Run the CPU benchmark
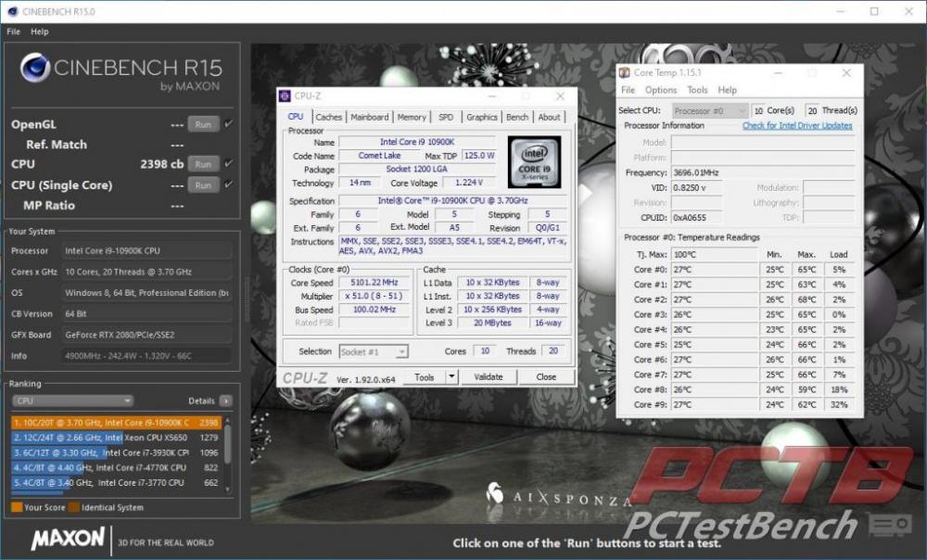927x560 pixels. [203, 164]
